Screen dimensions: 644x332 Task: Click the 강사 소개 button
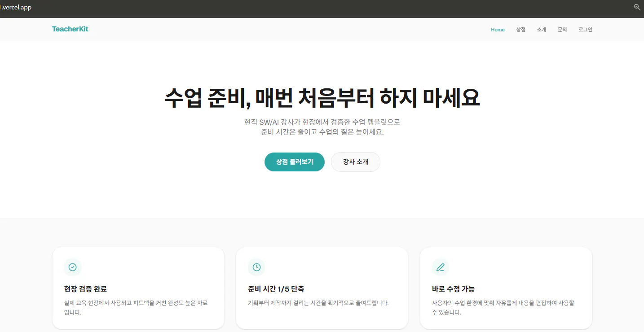point(356,162)
